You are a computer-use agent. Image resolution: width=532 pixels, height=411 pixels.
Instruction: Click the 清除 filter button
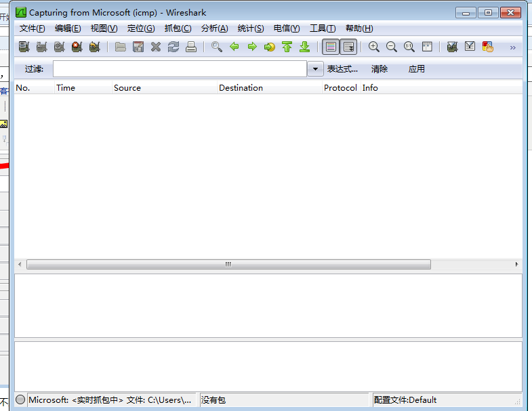click(380, 69)
